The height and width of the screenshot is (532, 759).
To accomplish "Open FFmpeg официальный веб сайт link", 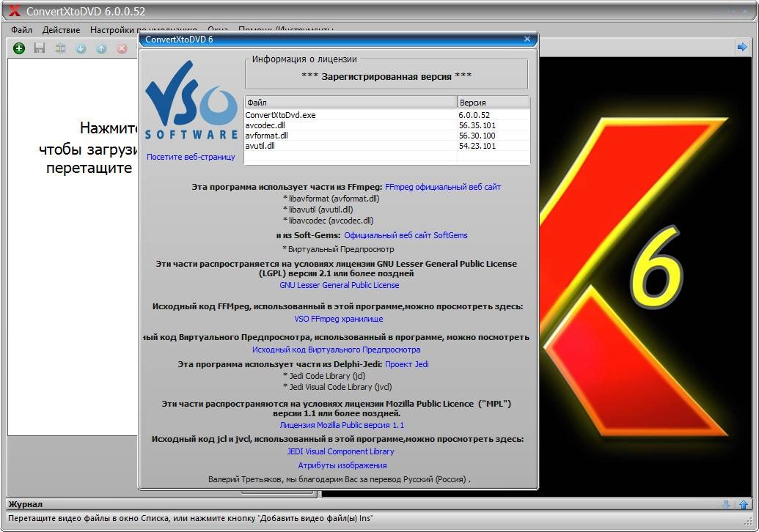I will pyautogui.click(x=442, y=187).
